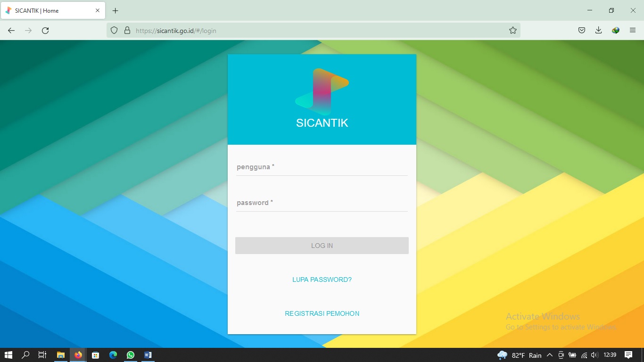The image size is (644, 362).
Task: Bookmark this page with the star icon
Action: click(513, 31)
